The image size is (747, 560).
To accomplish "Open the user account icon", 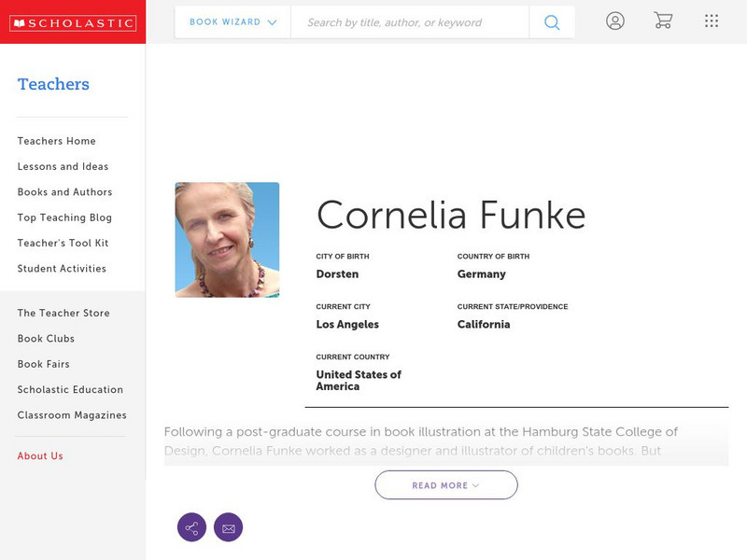I will tap(616, 21).
